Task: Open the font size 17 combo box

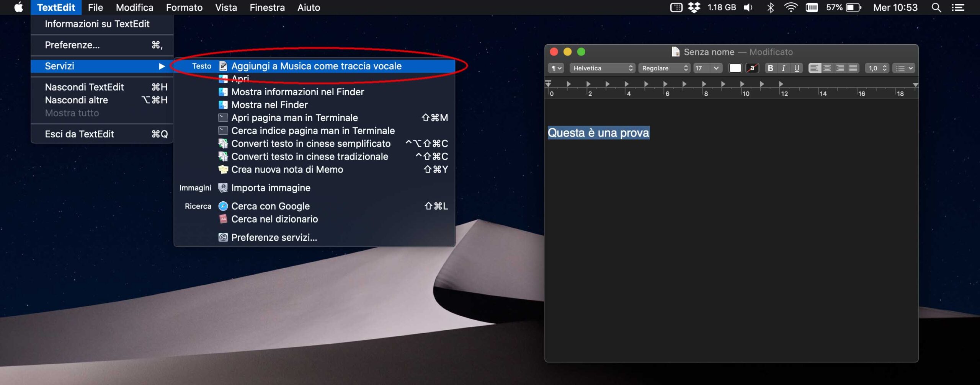Action: [x=707, y=68]
